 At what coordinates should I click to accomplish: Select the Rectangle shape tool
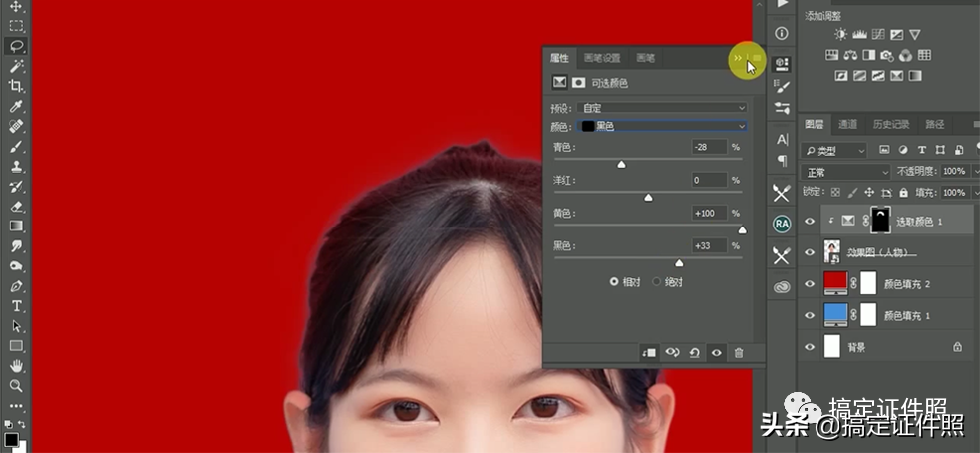tap(16, 346)
